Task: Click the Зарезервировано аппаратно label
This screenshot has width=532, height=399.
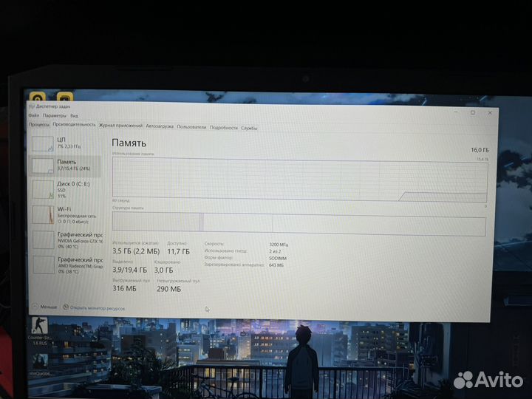Action: 233,265
